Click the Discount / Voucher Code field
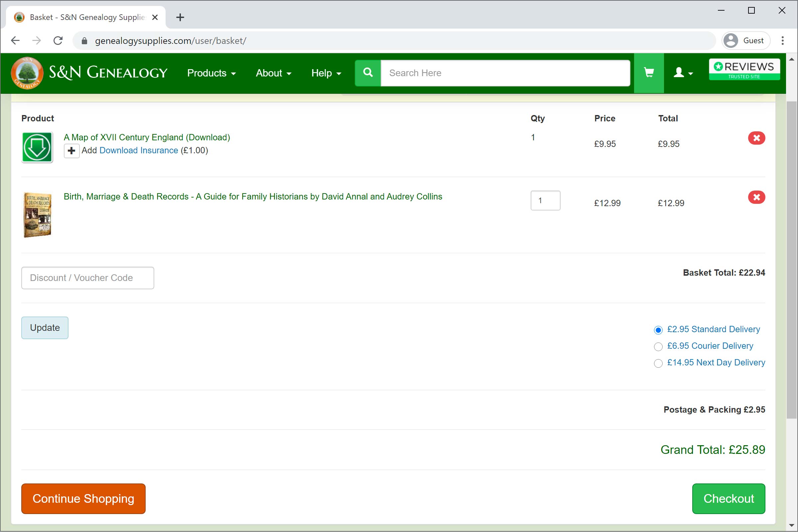Viewport: 798px width, 532px height. [x=87, y=278]
